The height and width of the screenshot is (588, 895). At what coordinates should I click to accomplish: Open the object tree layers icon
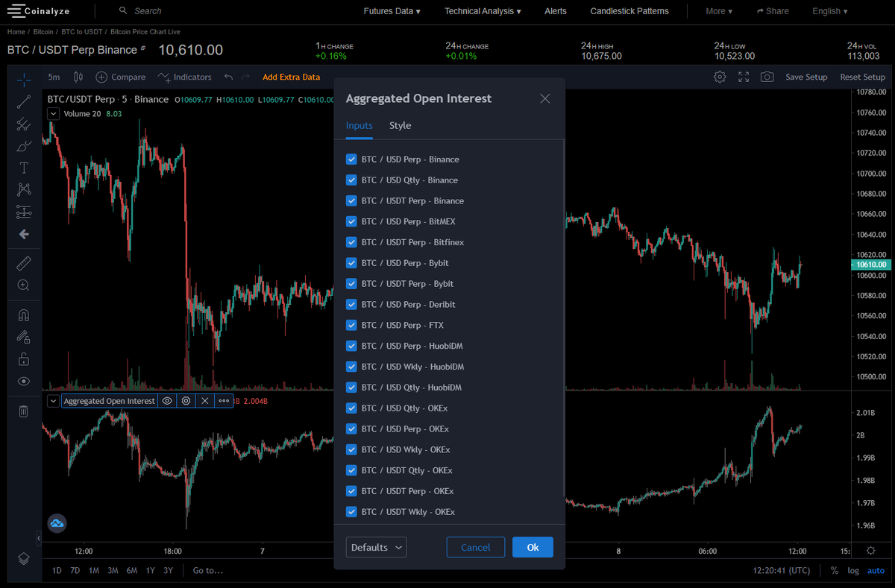pyautogui.click(x=24, y=558)
